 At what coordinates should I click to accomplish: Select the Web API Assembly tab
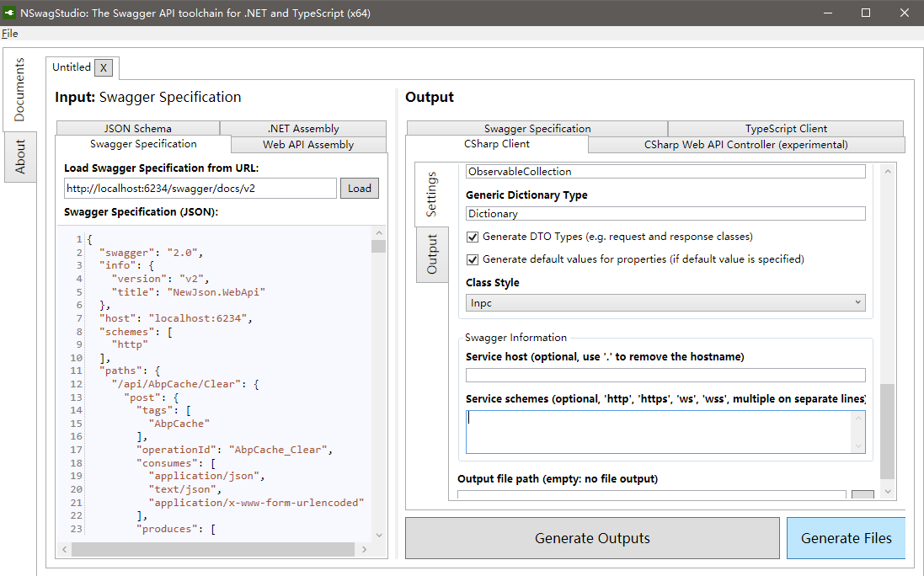click(x=307, y=145)
